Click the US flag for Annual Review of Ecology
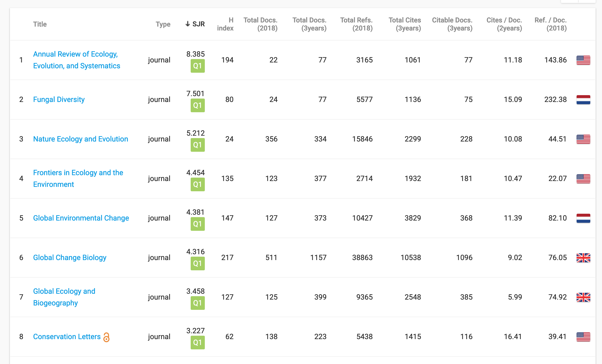 (x=583, y=60)
